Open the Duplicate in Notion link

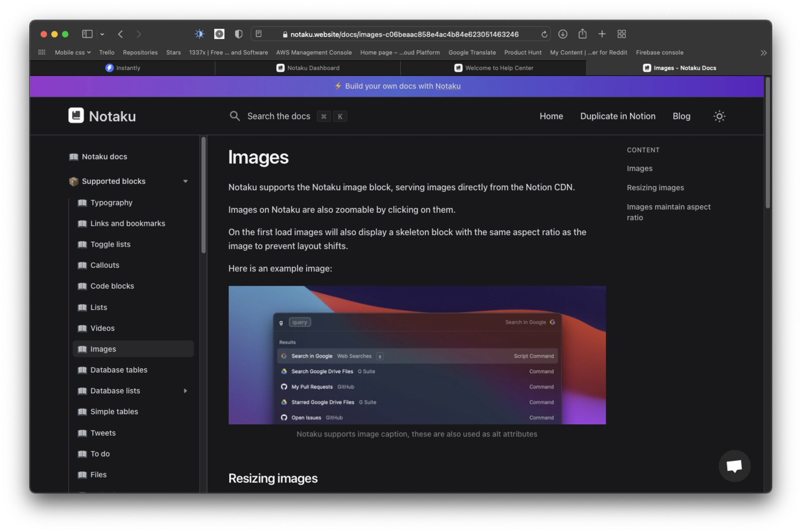point(617,116)
